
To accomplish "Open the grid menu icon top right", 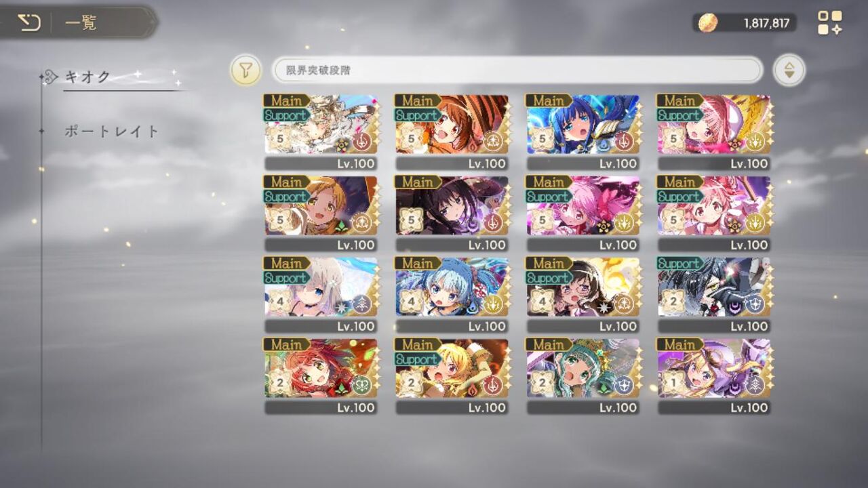I will point(829,22).
